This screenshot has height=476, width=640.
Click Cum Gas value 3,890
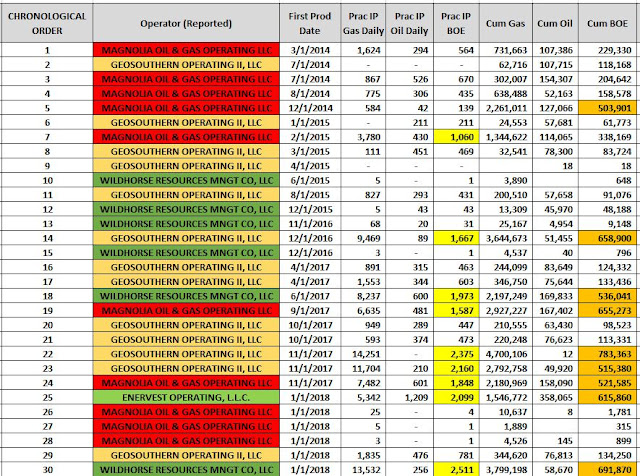tap(505, 180)
